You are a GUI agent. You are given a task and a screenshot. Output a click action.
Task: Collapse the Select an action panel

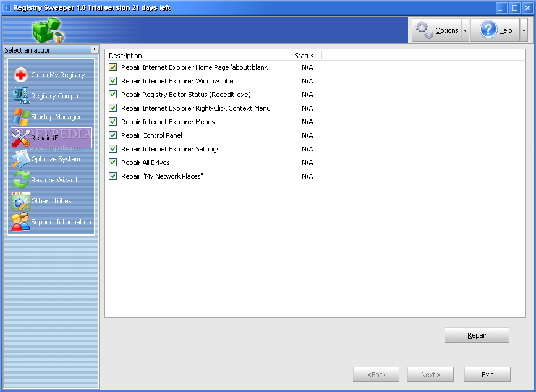(x=95, y=49)
